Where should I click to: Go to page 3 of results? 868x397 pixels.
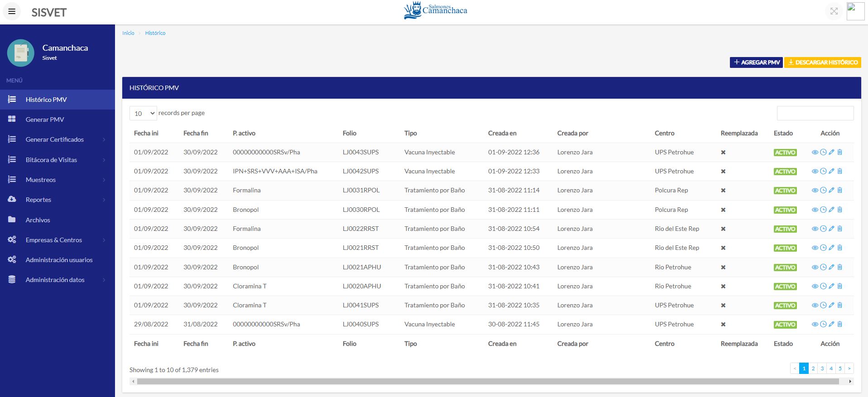(822, 368)
